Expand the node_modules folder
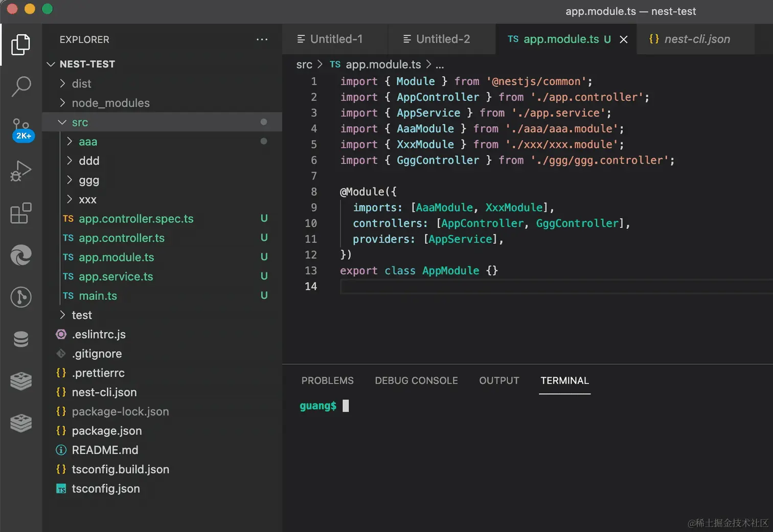Image resolution: width=773 pixels, height=532 pixels. [110, 103]
